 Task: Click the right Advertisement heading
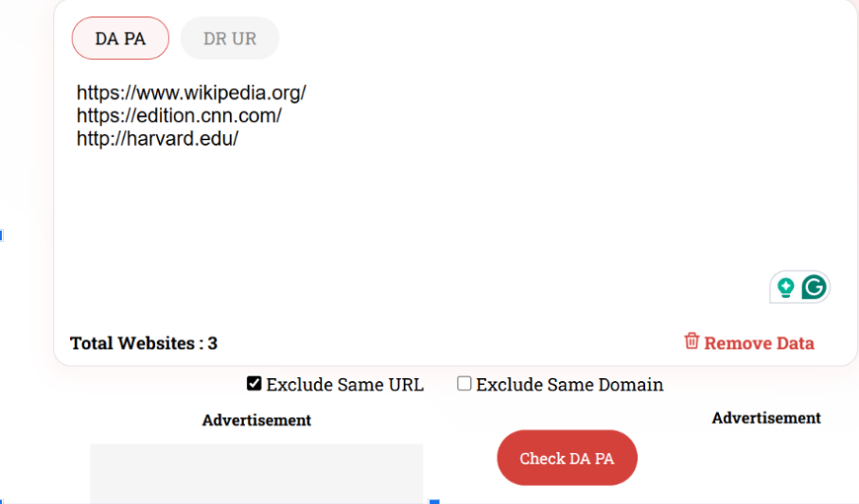click(x=766, y=418)
